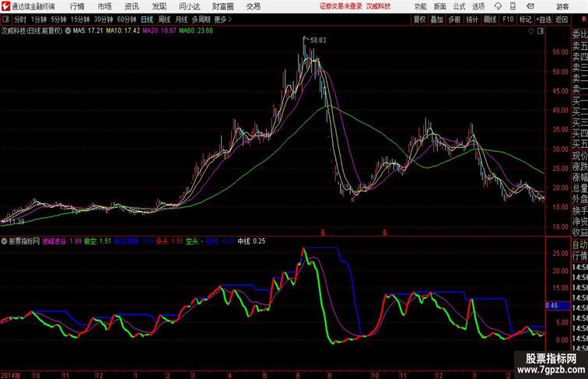
Task: Click the 证券交易未登录 login link
Action: 341,6
